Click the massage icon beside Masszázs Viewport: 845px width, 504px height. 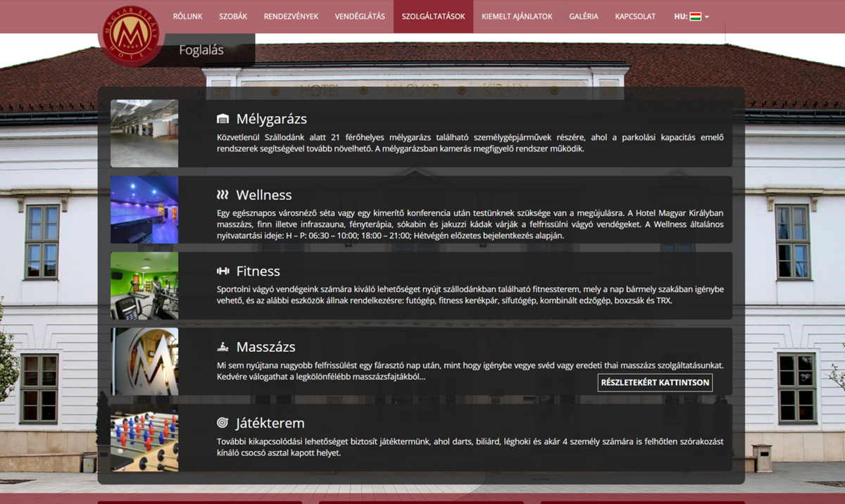223,347
